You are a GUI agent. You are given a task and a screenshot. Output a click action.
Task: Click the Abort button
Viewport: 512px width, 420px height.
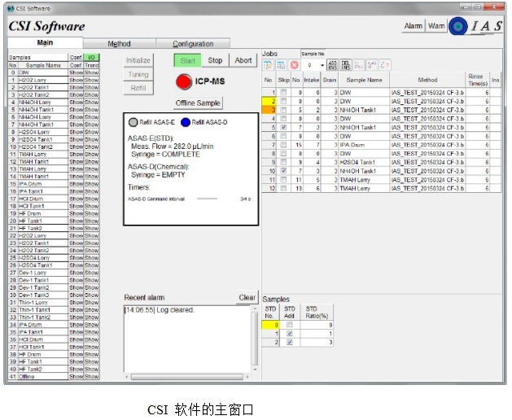(x=243, y=60)
